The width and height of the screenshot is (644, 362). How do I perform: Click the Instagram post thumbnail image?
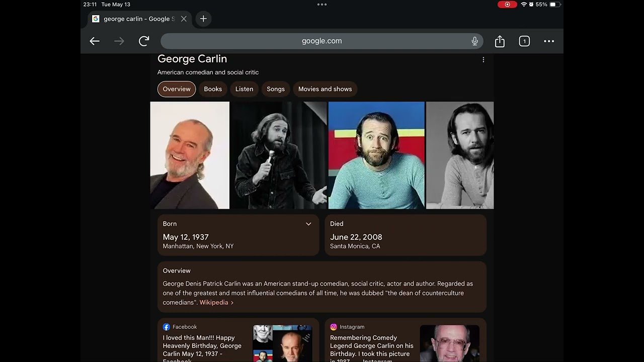pyautogui.click(x=449, y=343)
